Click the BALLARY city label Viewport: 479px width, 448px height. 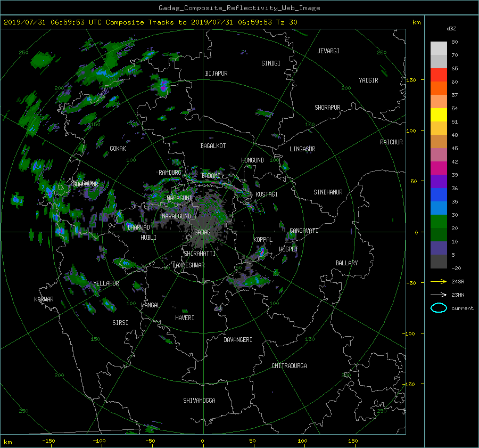coord(346,263)
